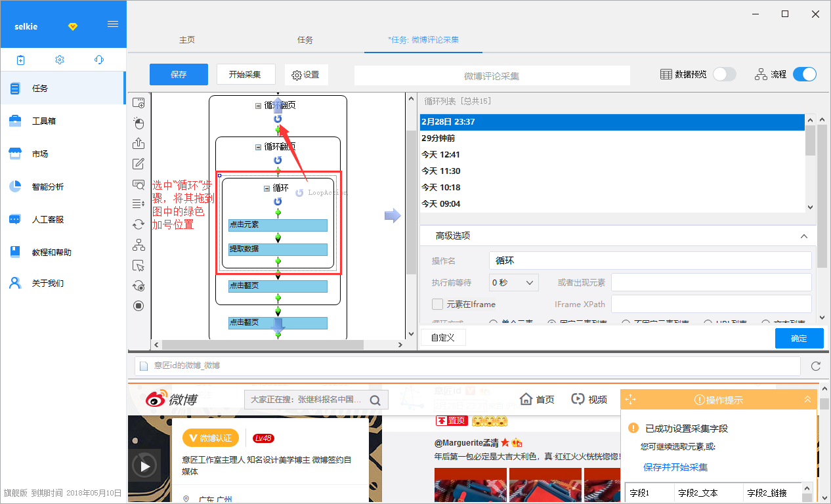Viewport: 831px width, 504px height.
Task: Focus the IFrame XPath input field
Action: click(x=712, y=304)
